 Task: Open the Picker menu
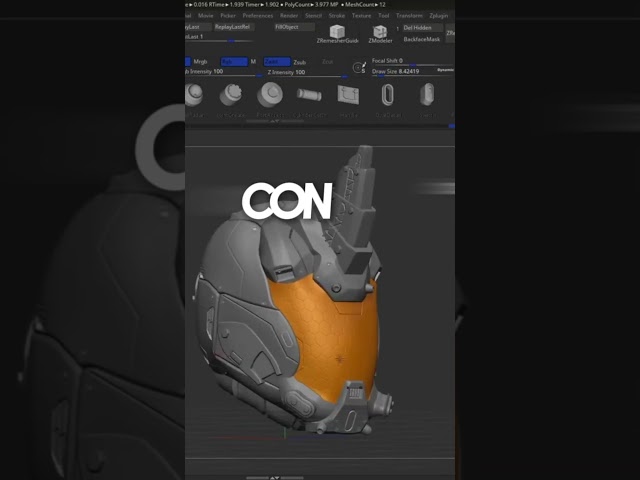pyautogui.click(x=228, y=16)
